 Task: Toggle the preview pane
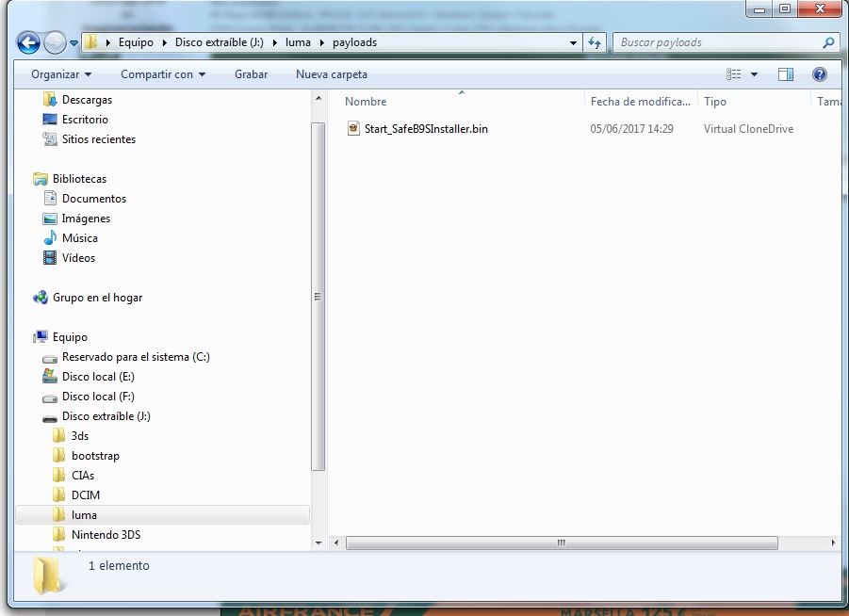pyautogui.click(x=786, y=74)
